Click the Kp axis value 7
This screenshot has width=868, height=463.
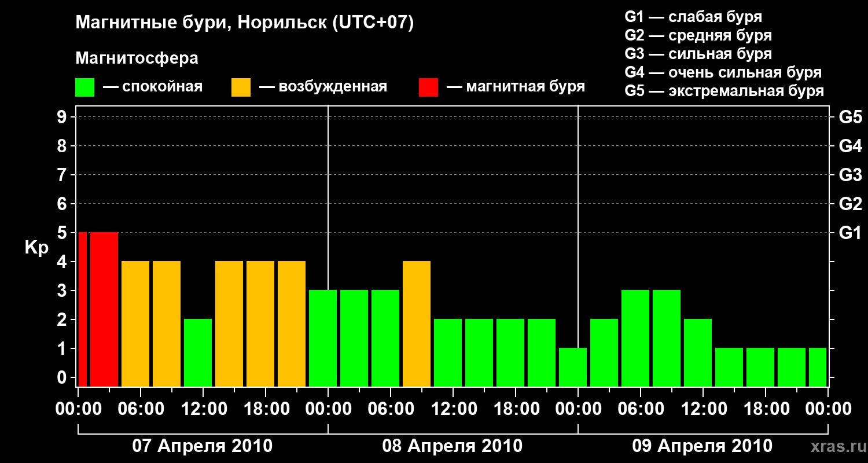click(x=63, y=175)
